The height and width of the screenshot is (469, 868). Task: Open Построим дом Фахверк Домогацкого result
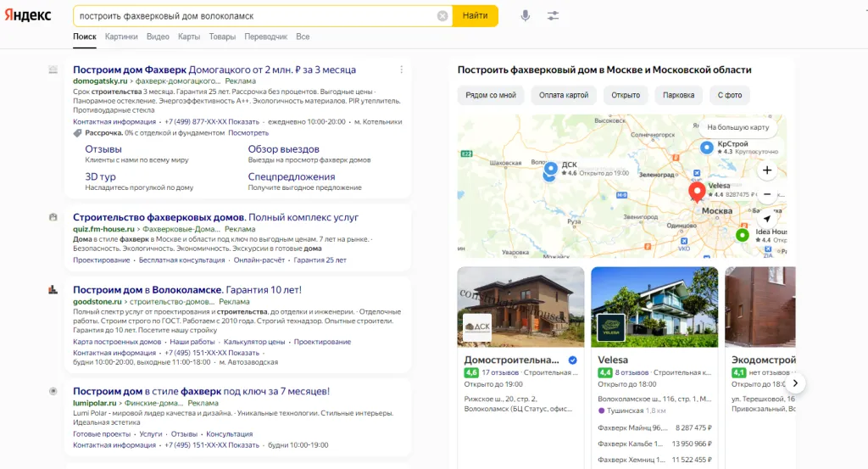pos(214,70)
